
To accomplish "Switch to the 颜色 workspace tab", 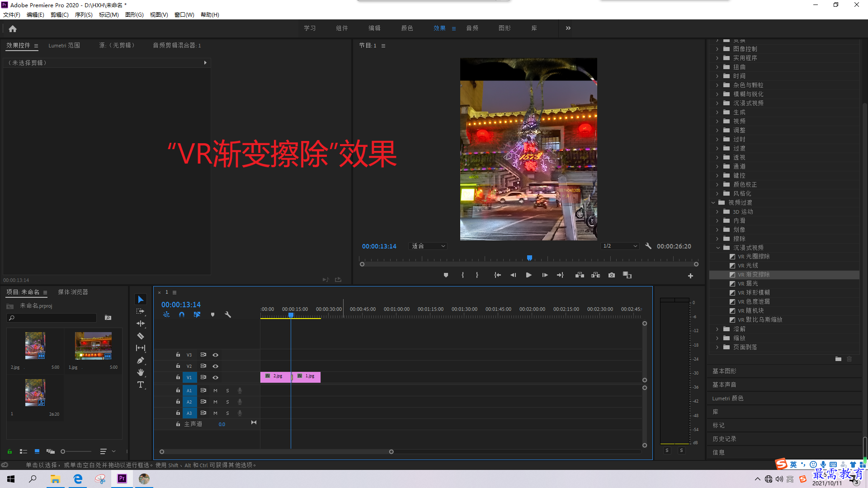I will tap(407, 28).
